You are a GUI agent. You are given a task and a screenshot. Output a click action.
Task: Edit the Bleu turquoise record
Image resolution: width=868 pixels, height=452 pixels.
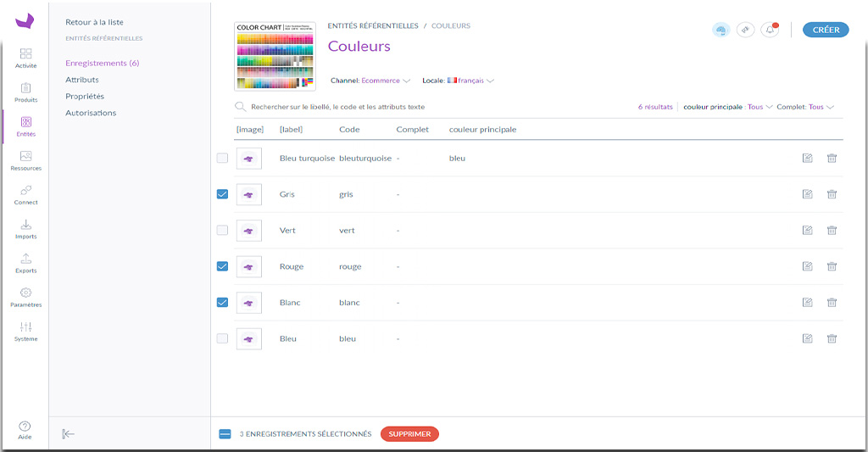(808, 158)
